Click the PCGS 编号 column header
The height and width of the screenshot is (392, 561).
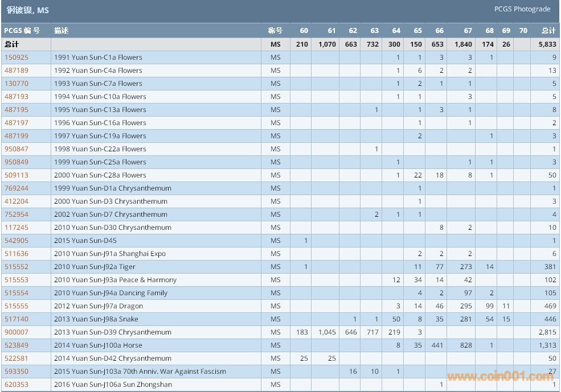[x=22, y=31]
